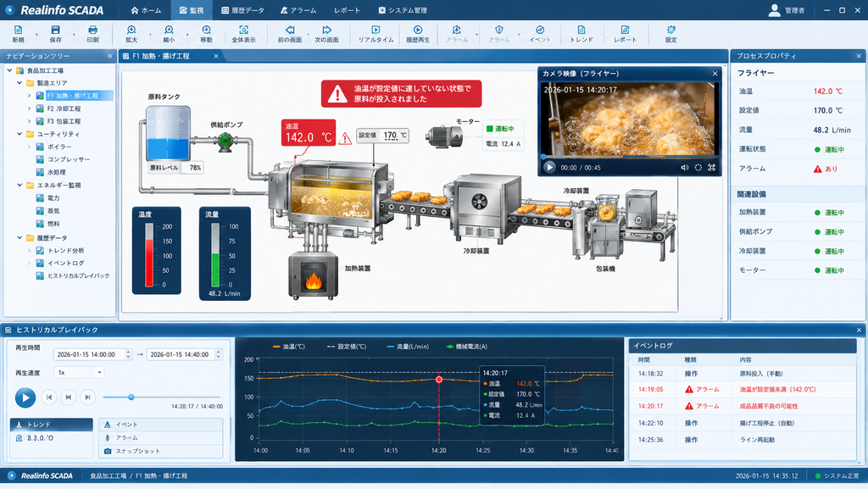Image resolution: width=868 pixels, height=489 pixels.
Task: Click the historical playback position slider handle
Action: pos(131,397)
